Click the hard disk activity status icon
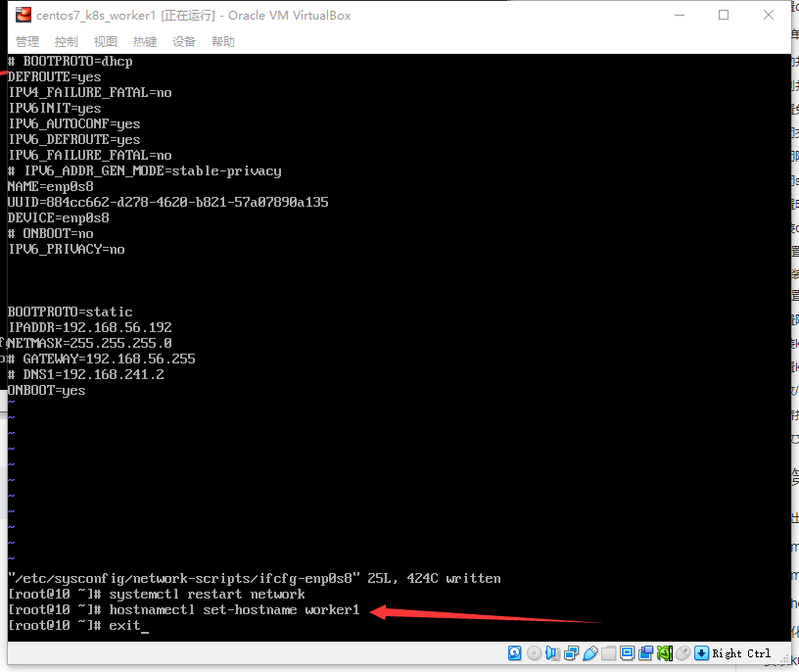This screenshot has height=672, width=799. (x=515, y=653)
